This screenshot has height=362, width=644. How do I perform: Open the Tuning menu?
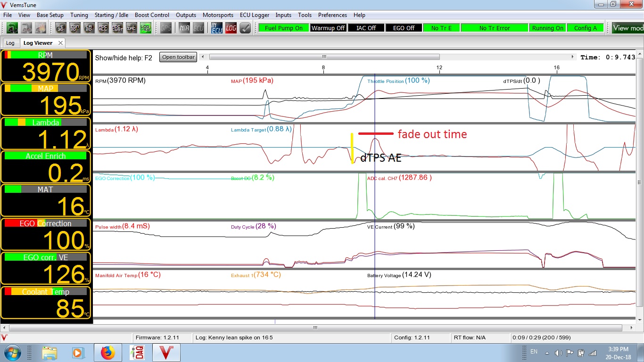click(80, 15)
